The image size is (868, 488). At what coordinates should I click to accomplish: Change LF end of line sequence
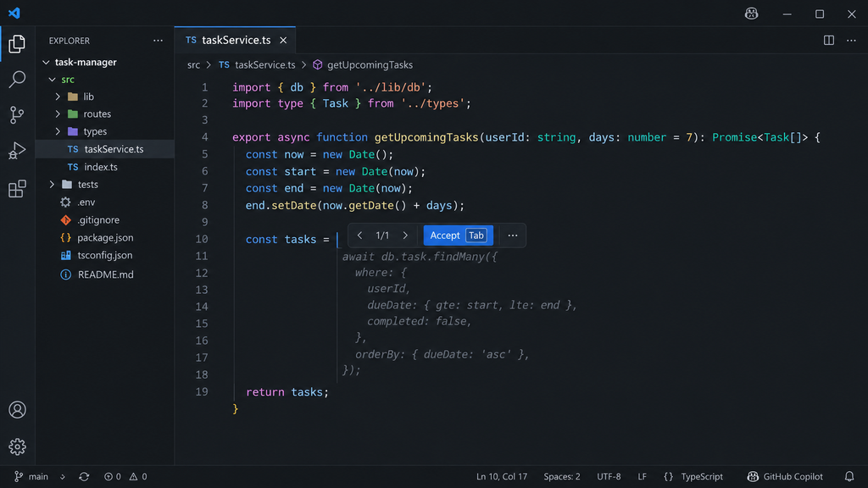(x=643, y=476)
